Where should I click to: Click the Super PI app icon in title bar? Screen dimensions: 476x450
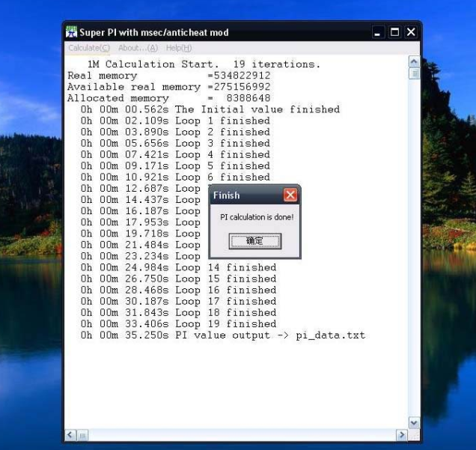click(71, 32)
